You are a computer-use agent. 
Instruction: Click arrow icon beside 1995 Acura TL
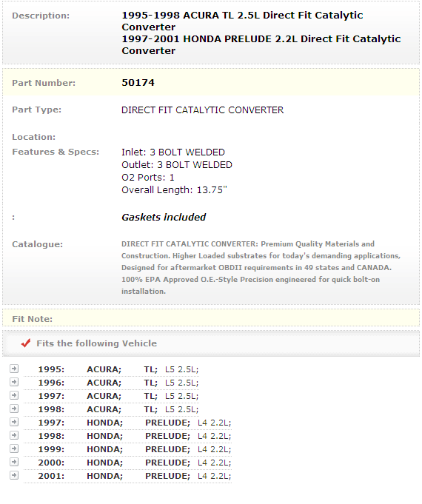click(x=14, y=369)
